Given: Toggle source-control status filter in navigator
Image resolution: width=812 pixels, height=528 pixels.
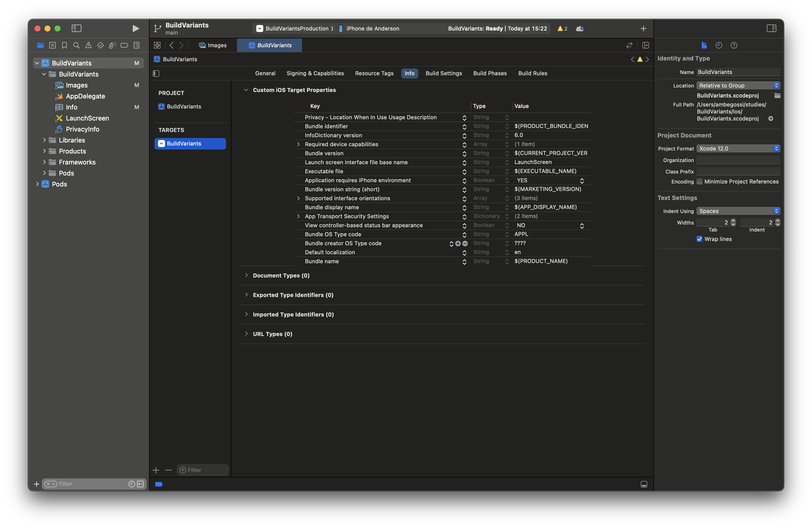Looking at the screenshot, I should [140, 484].
